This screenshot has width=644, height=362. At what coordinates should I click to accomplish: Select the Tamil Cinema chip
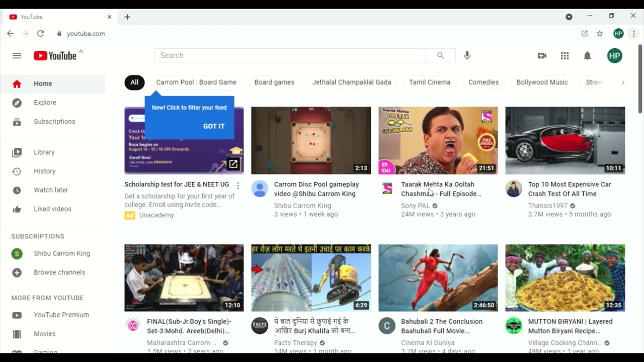click(430, 82)
